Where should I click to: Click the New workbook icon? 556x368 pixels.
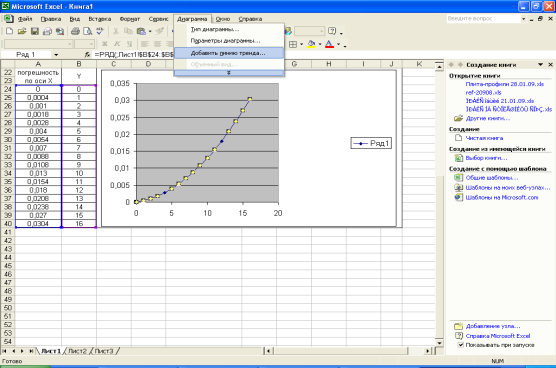click(x=10, y=31)
